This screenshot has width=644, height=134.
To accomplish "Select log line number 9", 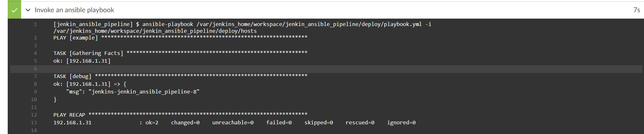I will [35, 92].
